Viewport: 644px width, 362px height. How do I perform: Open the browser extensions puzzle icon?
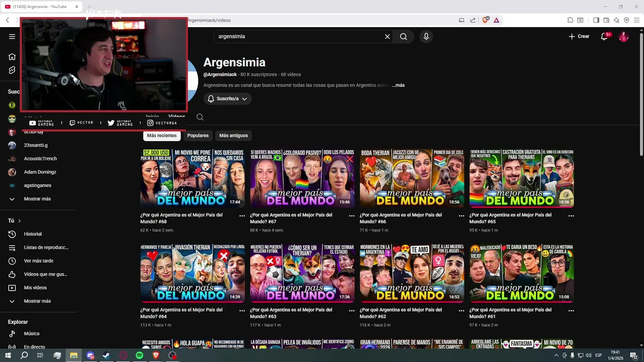[x=570, y=20]
